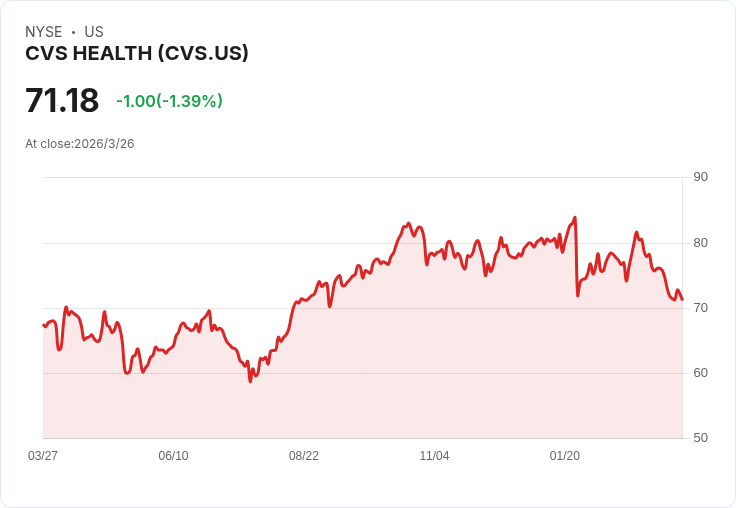Viewport: 736px width, 508px height.
Task: Select the 01/20 date on x-axis
Action: click(x=565, y=456)
